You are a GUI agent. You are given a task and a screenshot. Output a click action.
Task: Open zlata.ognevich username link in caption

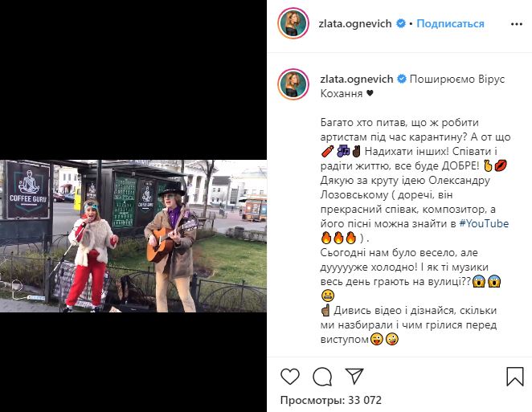point(357,79)
